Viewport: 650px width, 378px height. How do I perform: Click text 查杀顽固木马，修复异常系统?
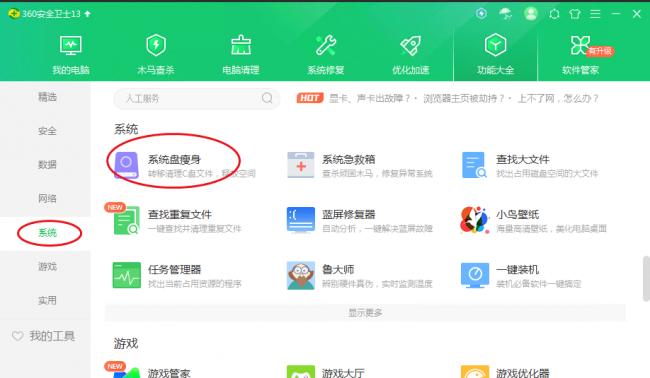point(377,174)
